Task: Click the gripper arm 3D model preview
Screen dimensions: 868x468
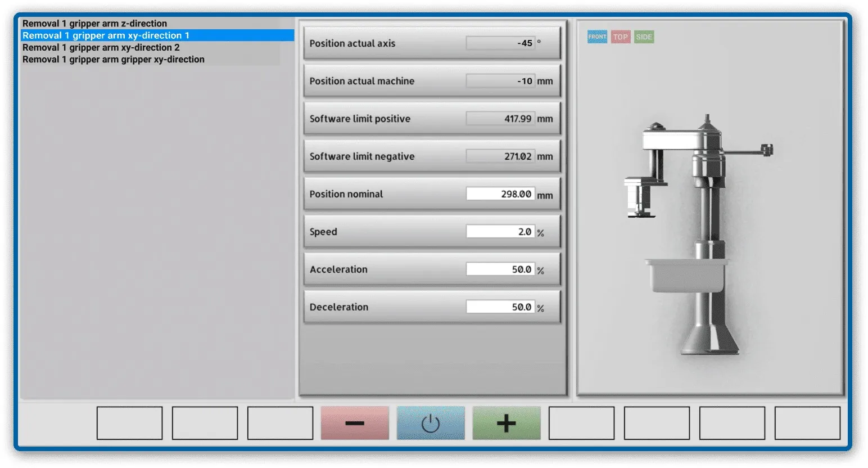Action: (699, 233)
